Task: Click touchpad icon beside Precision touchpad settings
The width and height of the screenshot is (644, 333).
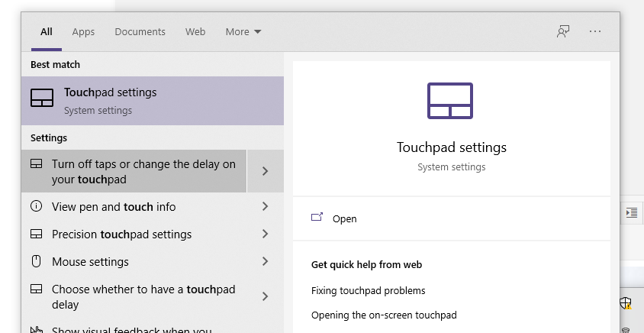Action: click(x=36, y=234)
